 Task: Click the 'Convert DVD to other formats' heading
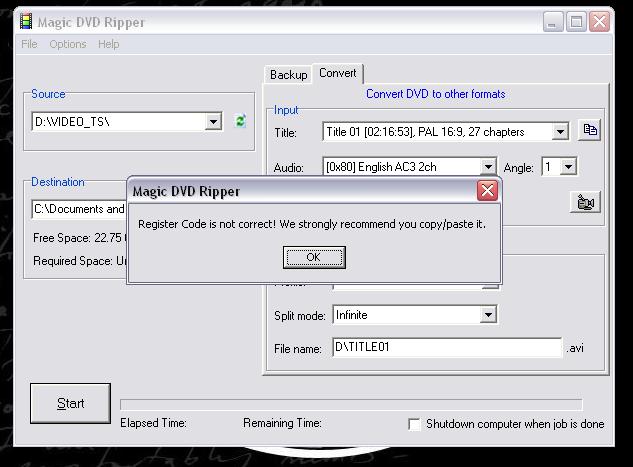click(x=436, y=94)
